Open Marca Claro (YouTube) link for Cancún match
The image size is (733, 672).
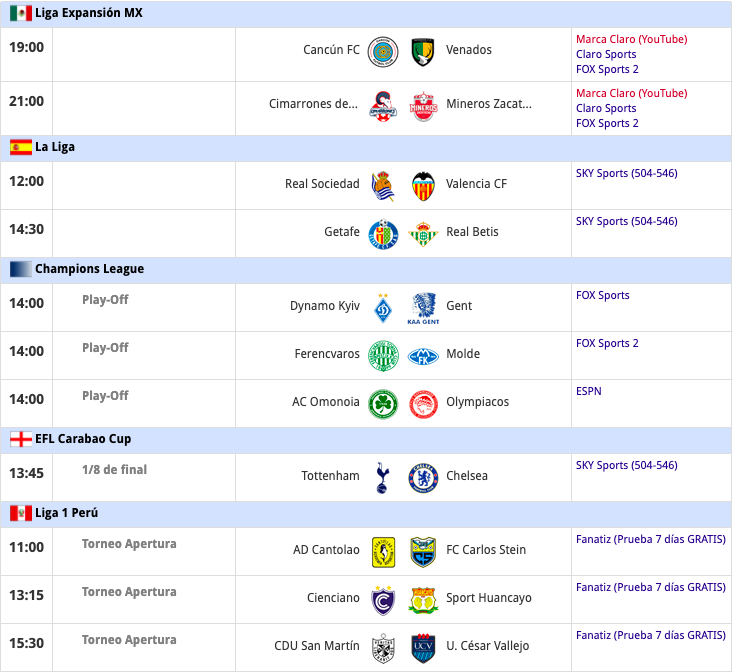(631, 39)
